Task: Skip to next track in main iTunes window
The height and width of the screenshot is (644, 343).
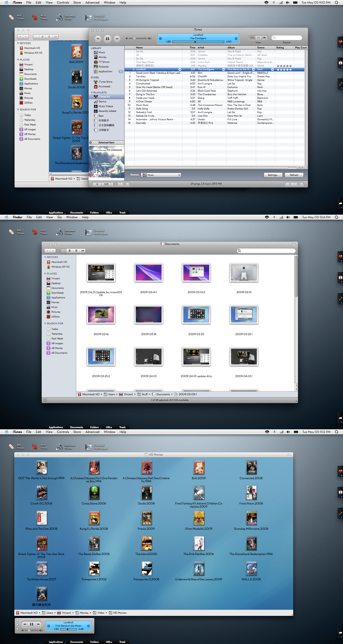Action: point(117,38)
